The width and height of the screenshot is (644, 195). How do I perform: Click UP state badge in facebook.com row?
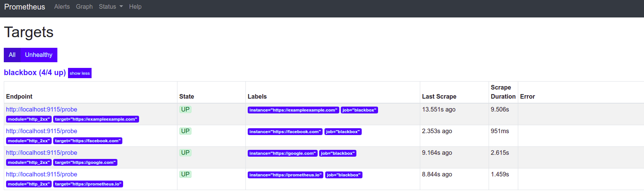[185, 131]
